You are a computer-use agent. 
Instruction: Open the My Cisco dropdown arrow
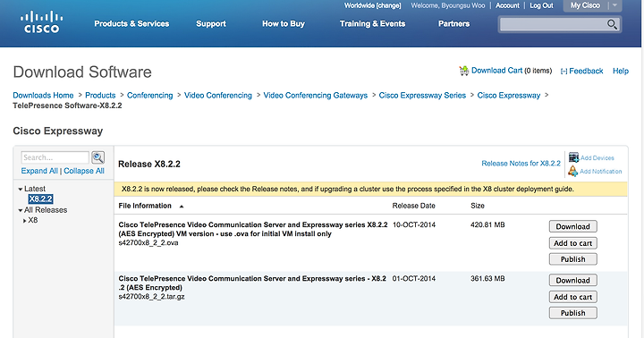pyautogui.click(x=614, y=5)
